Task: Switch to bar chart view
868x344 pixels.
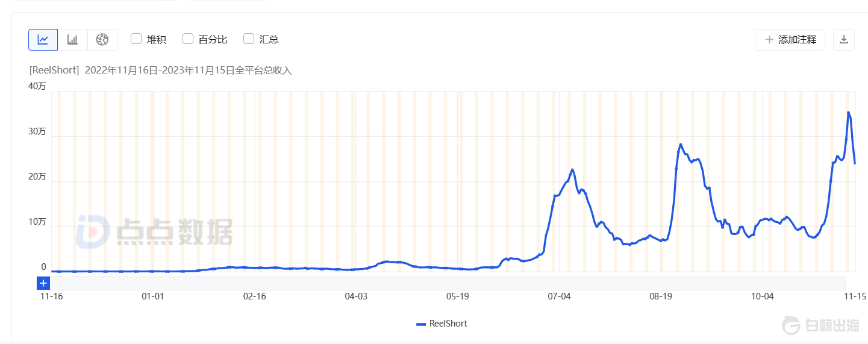Action: [x=72, y=40]
